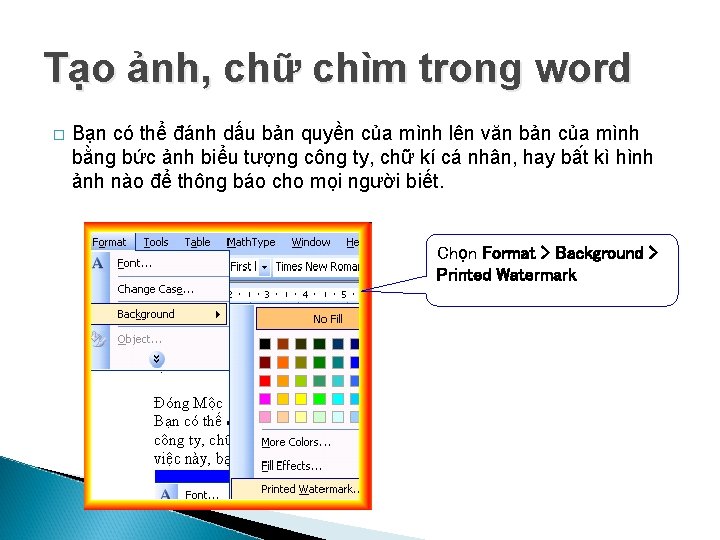
Task: Pick the green swatch in second row
Action: coord(319,362)
